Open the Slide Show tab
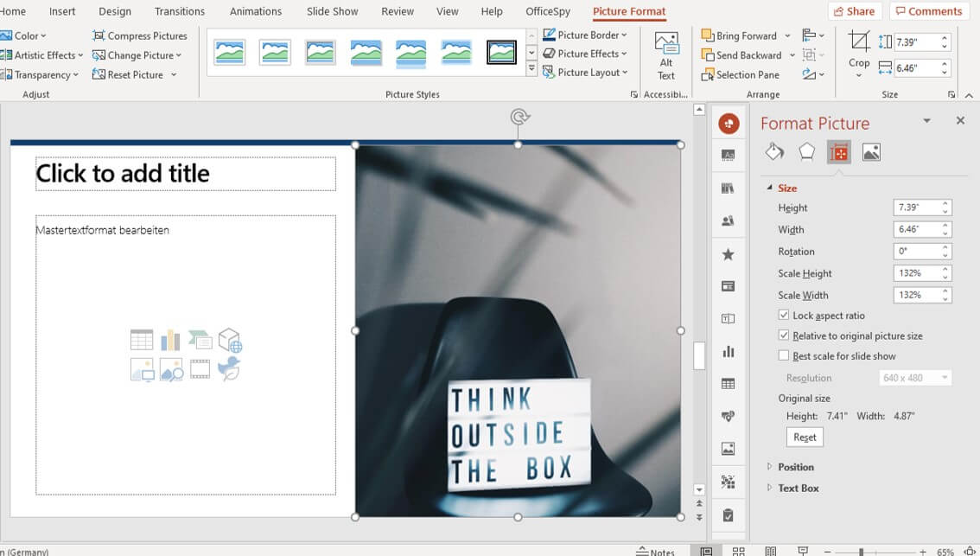This screenshot has height=556, width=980. click(x=332, y=11)
